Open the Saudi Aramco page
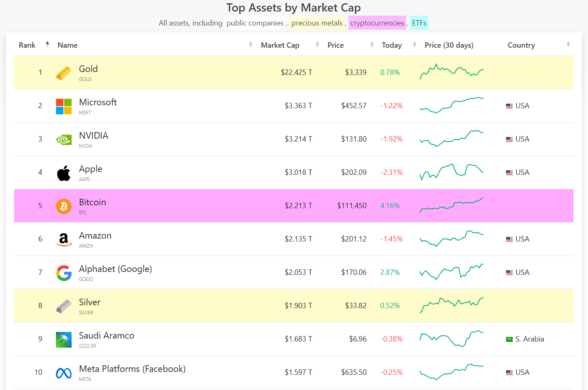Screen dimensions: 588x390 tap(107, 335)
